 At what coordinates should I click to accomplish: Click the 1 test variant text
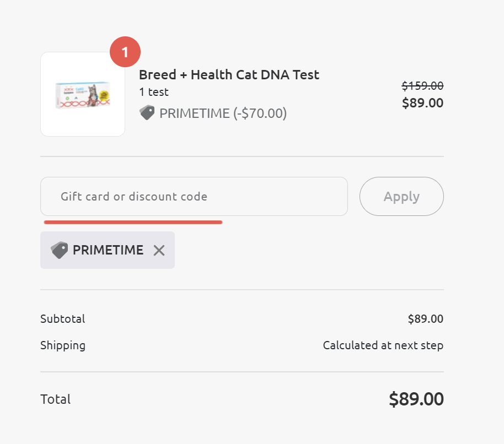tap(154, 92)
